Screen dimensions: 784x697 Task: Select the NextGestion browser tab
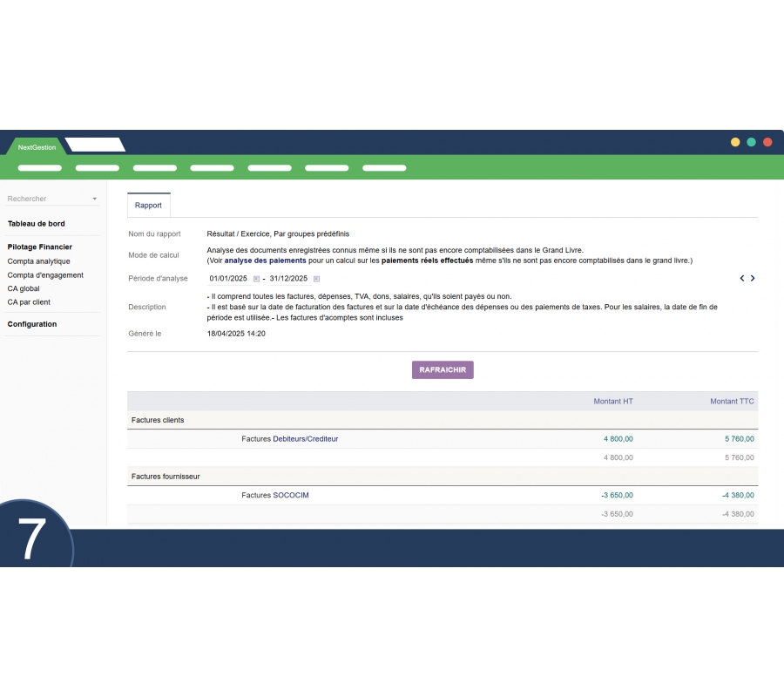click(37, 147)
